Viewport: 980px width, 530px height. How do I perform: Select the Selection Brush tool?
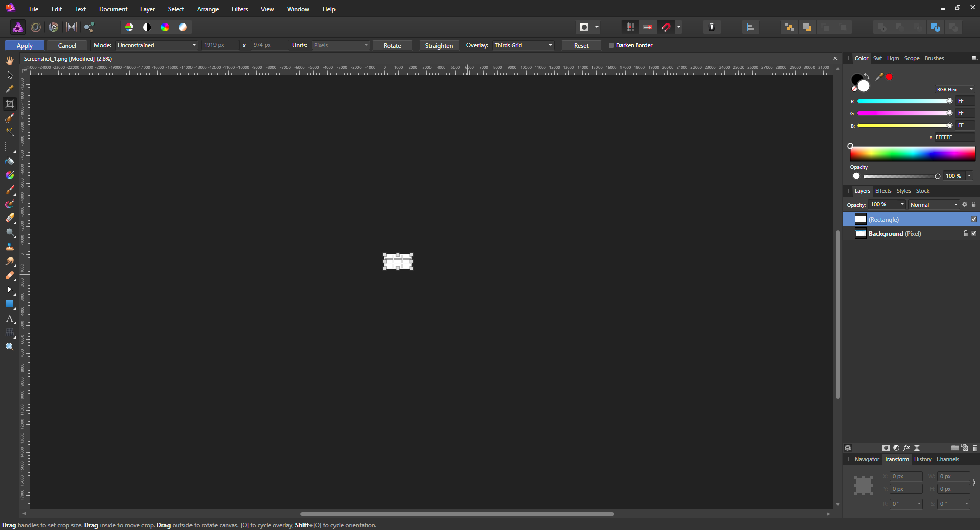pyautogui.click(x=10, y=118)
